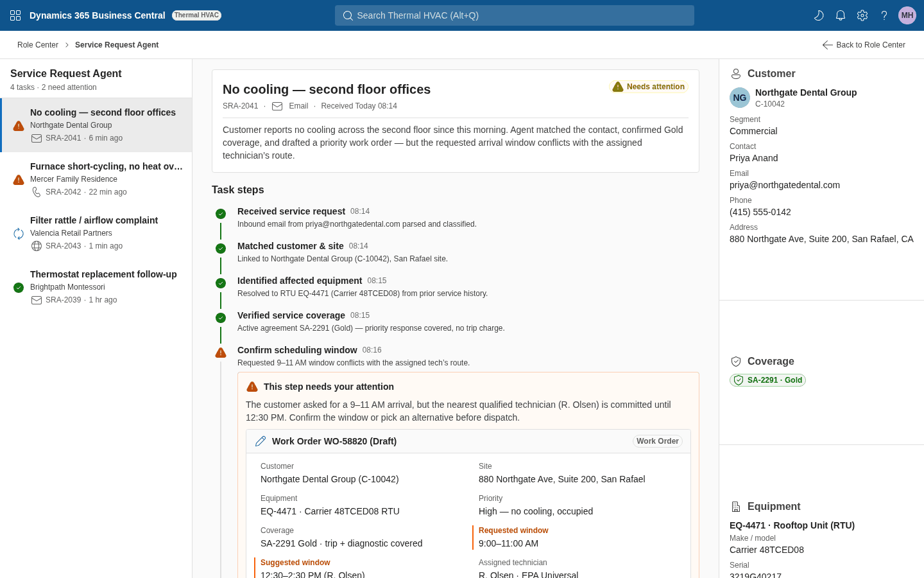Select No cooling — second floor offices task

[96, 125]
